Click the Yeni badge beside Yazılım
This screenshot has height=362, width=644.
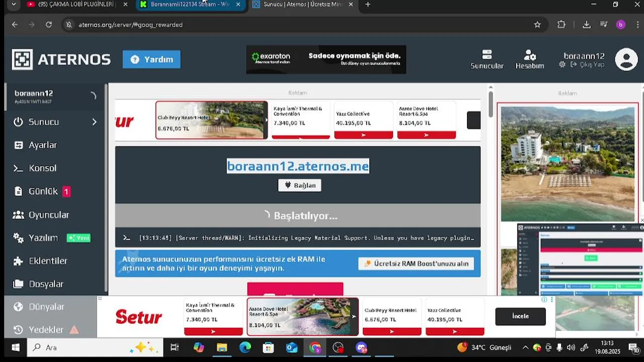coord(78,238)
